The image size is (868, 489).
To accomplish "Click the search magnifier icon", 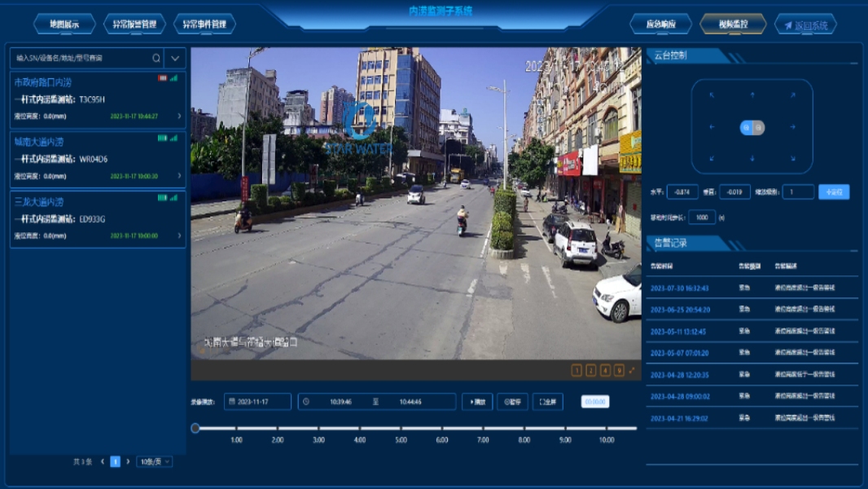I will [156, 58].
